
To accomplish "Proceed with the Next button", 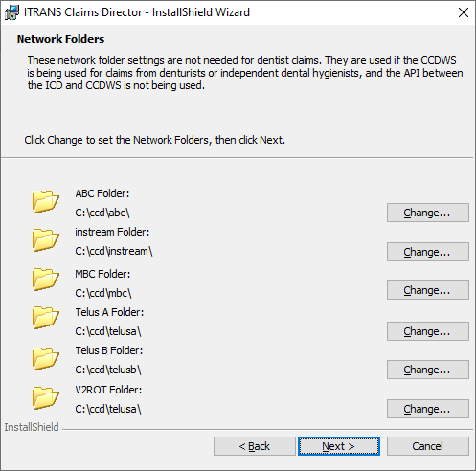I will pos(339,446).
